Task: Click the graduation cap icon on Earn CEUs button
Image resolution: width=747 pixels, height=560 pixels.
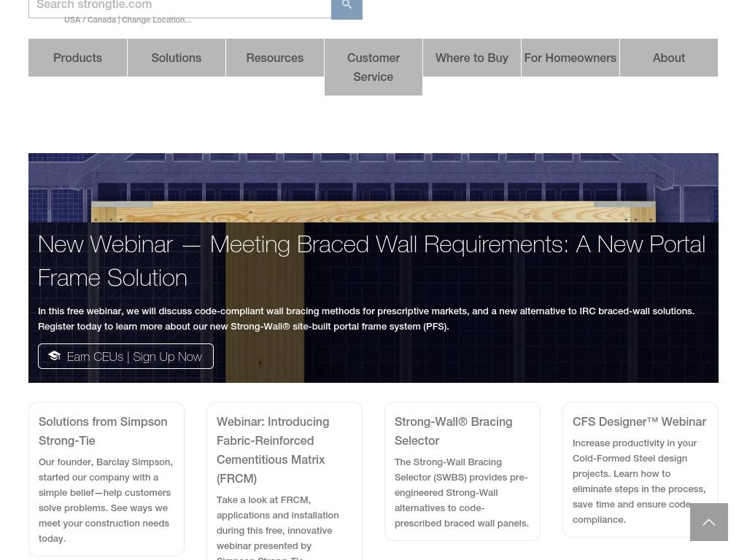Action: point(54,356)
